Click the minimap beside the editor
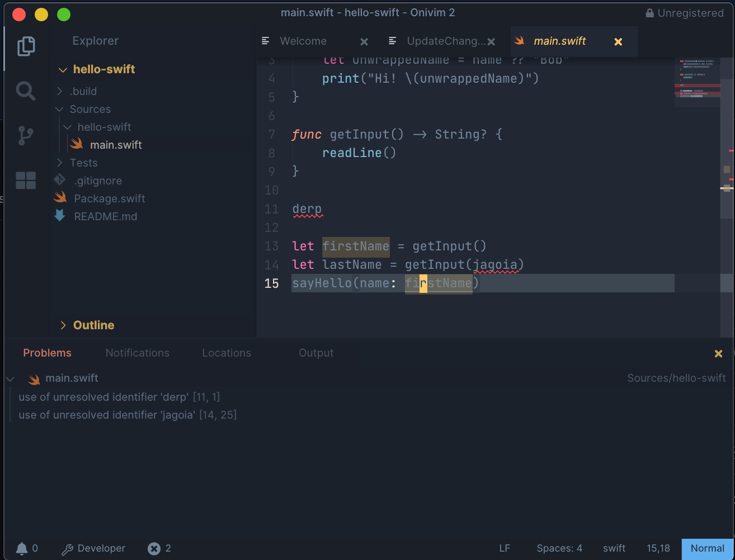Screen dimensions: 735x560 (697, 81)
